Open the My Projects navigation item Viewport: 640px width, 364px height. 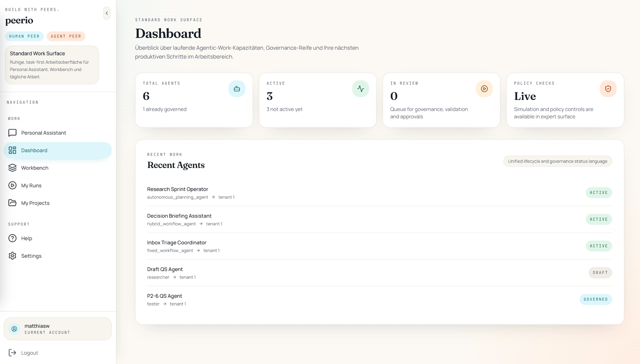tap(58, 203)
